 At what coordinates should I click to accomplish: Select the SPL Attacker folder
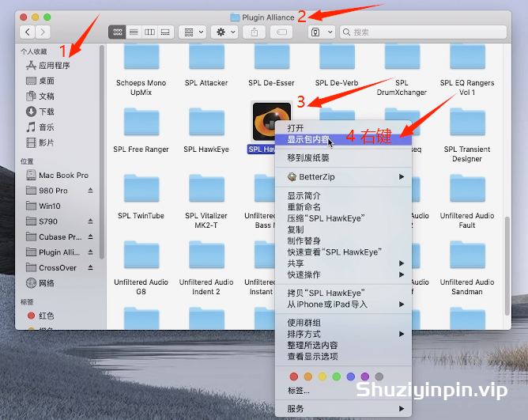point(206,57)
